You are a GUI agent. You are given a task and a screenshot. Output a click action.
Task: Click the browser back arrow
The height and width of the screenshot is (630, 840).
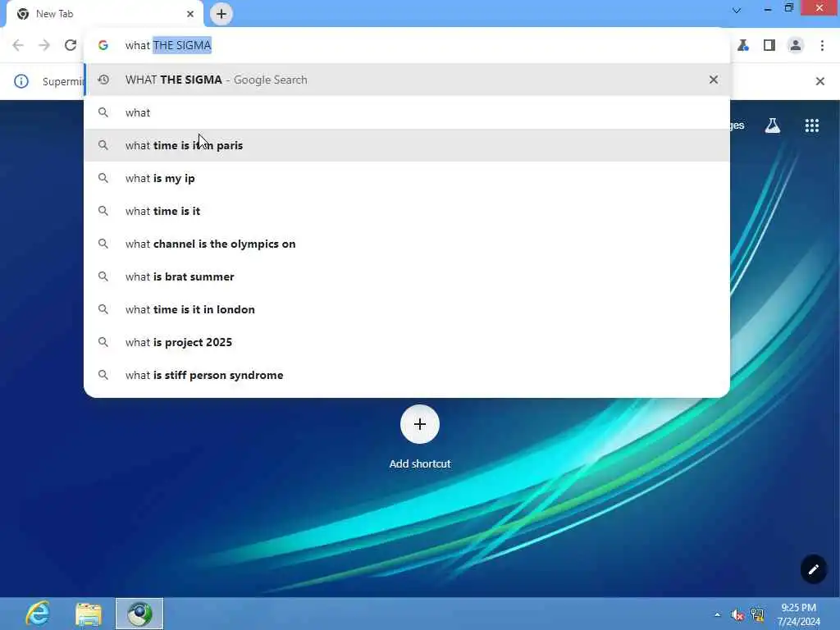(18, 46)
